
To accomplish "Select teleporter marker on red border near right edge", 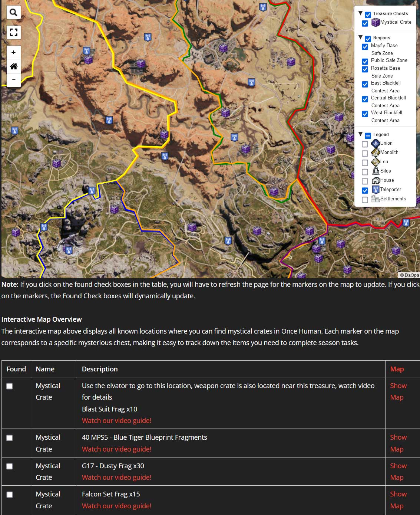I will click(406, 223).
